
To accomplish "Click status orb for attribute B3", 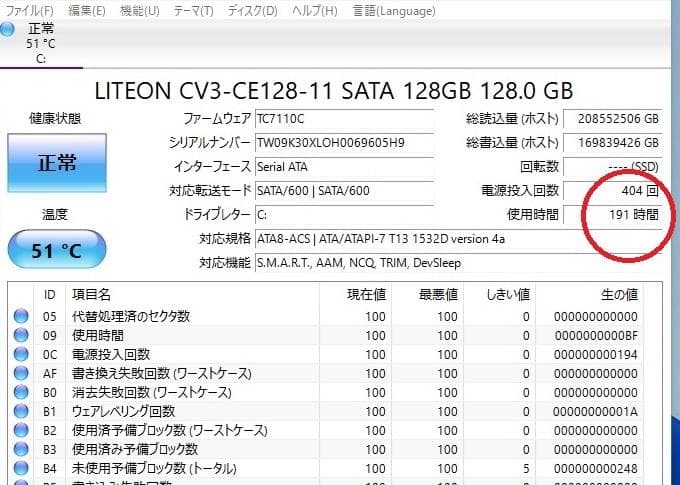I will pos(21,449).
